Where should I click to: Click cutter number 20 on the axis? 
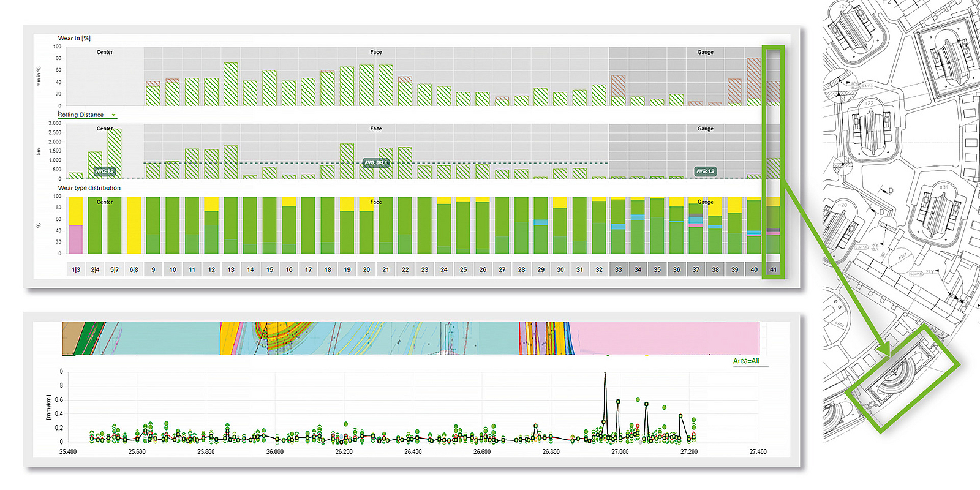[366, 269]
